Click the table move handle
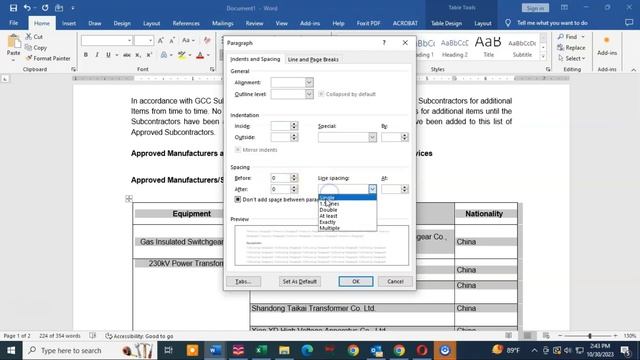The image size is (640, 360). coord(129,199)
